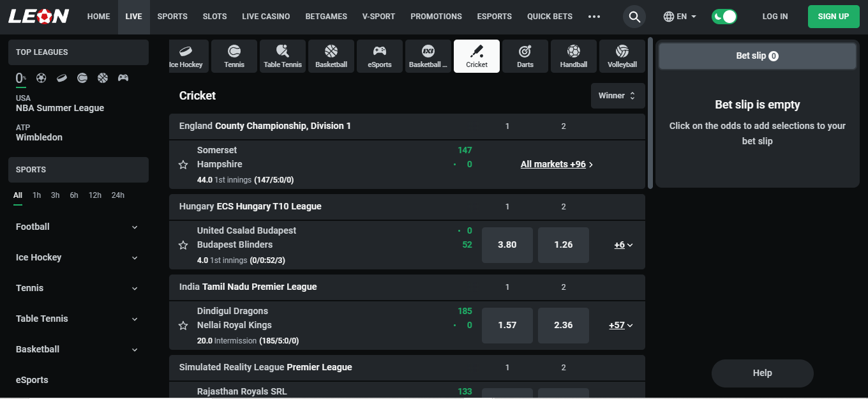
Task: Open the BETGAMES menu item
Action: (326, 17)
